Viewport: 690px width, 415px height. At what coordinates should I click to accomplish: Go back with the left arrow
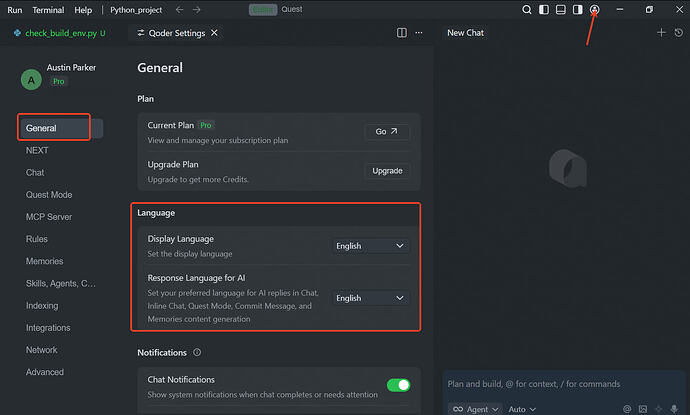pos(179,10)
